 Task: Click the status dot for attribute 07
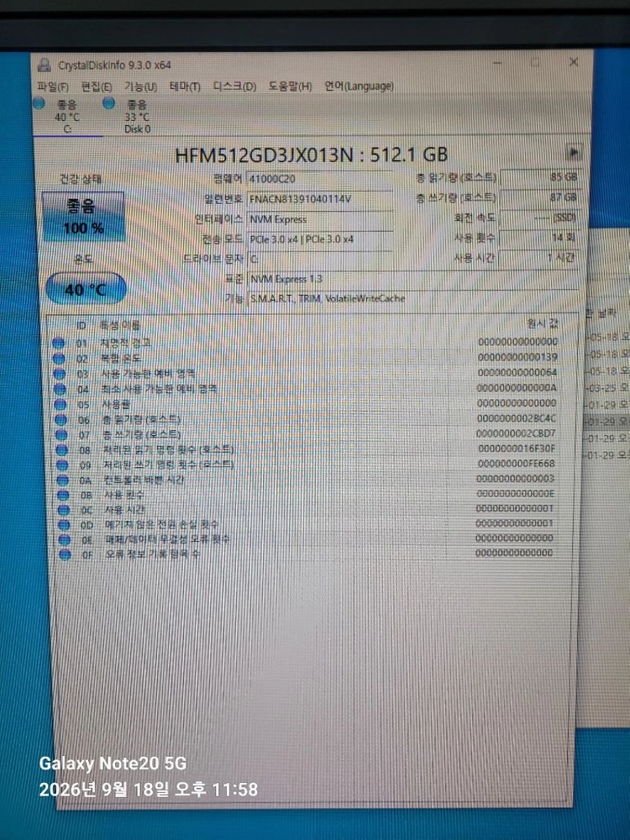point(61,434)
